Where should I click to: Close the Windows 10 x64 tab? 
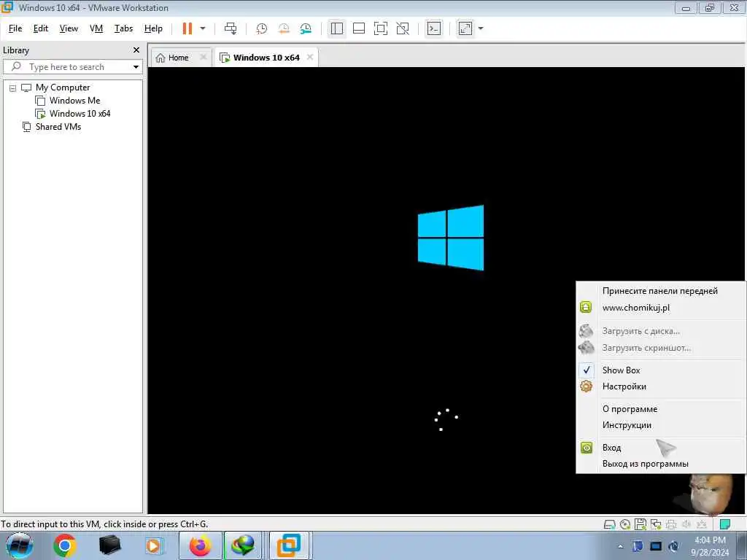[310, 57]
